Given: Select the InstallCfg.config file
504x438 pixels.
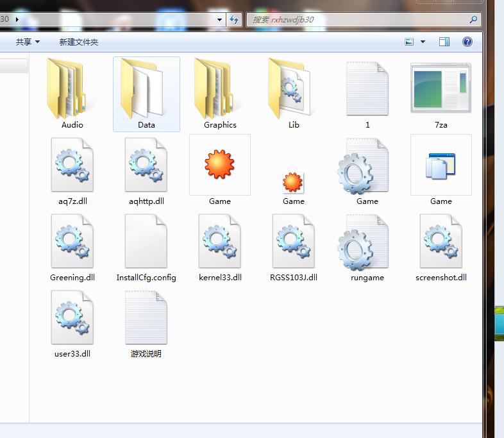Looking at the screenshot, I should click(x=146, y=248).
